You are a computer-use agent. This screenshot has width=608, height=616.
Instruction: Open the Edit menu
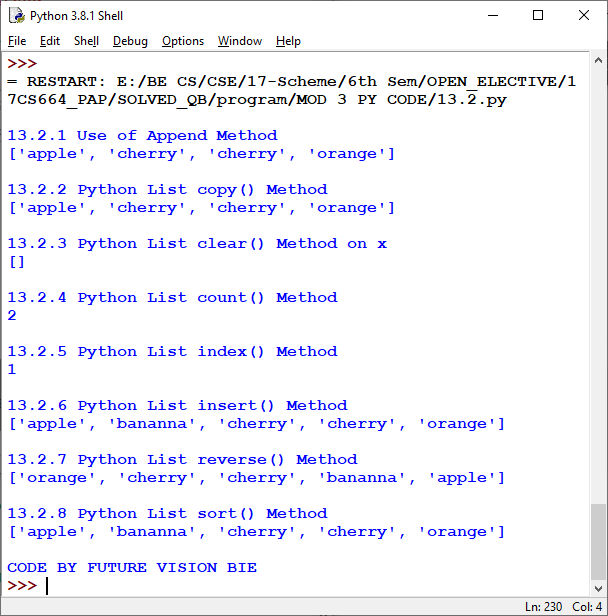[49, 41]
